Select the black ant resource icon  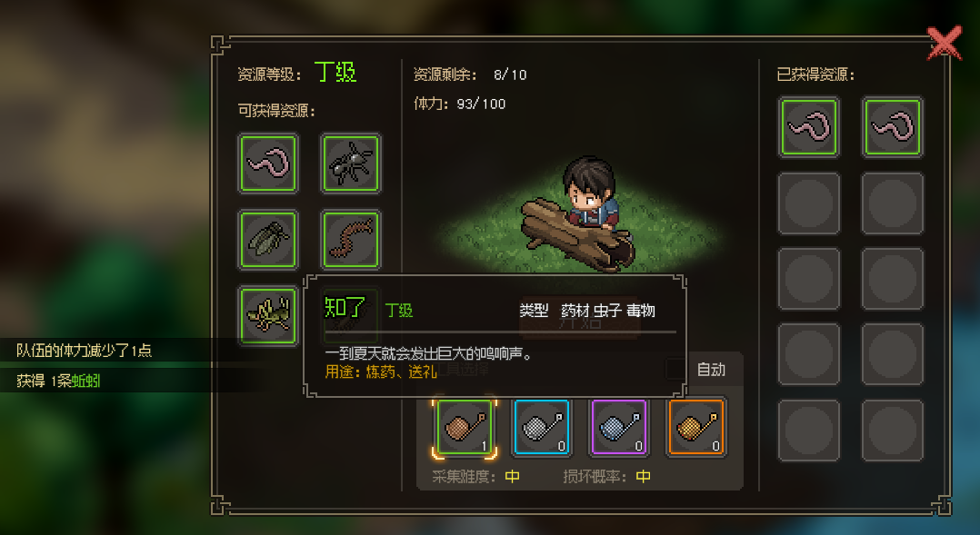coord(351,163)
